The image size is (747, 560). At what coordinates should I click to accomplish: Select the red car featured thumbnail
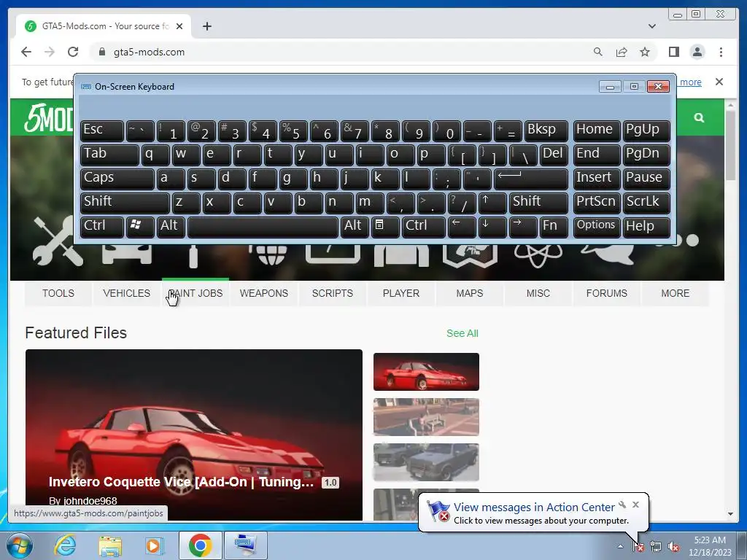[x=426, y=372]
